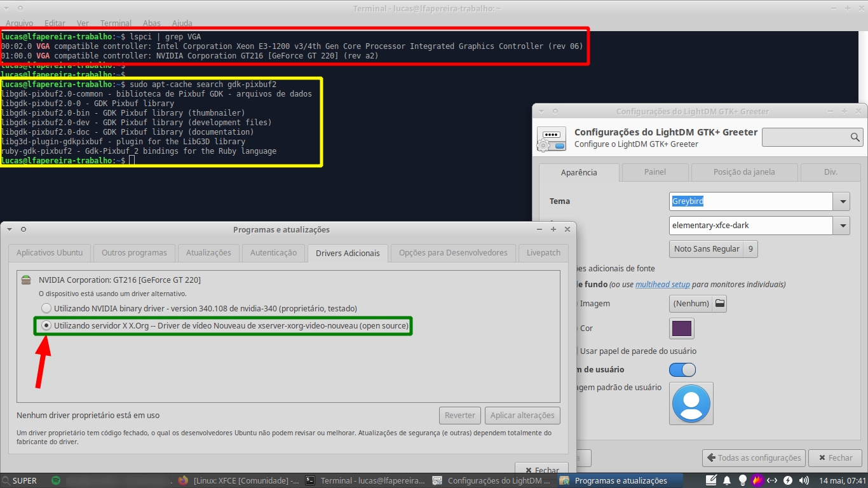Switch to Programas e atualizações taskbar entry
Viewport: 868px width, 488px height.
point(621,481)
